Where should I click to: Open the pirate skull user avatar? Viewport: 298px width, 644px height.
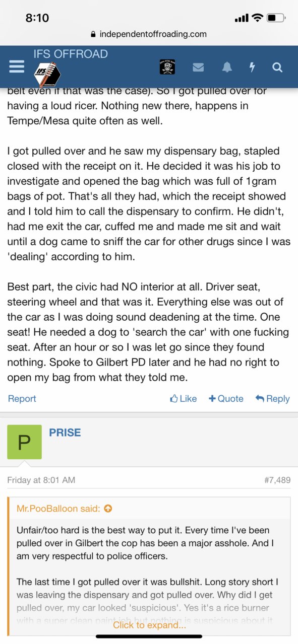[x=167, y=67]
